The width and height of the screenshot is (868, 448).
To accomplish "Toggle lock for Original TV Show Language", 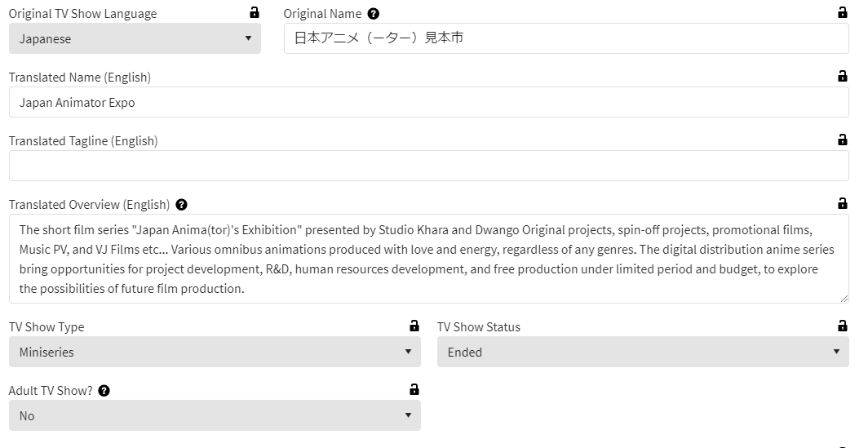I will tap(255, 13).
